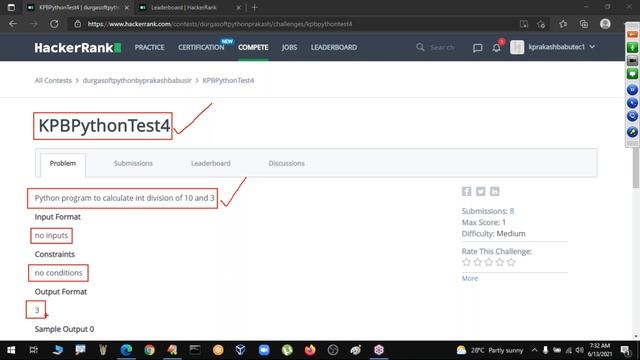The height and width of the screenshot is (360, 640).
Task: Open a new browser tab
Action: point(254,7)
